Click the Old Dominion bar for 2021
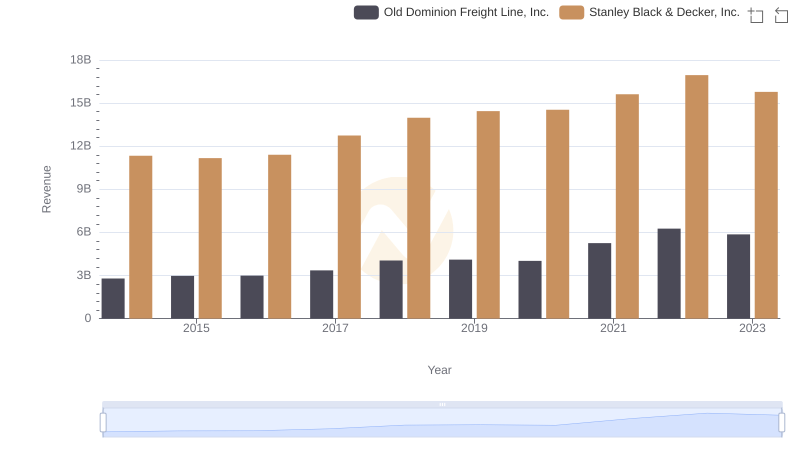 599,280
